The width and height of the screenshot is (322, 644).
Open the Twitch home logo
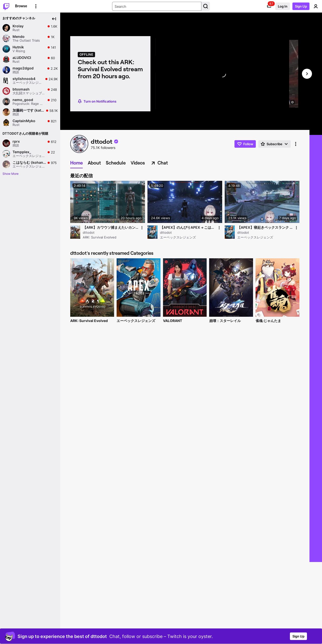point(6,6)
